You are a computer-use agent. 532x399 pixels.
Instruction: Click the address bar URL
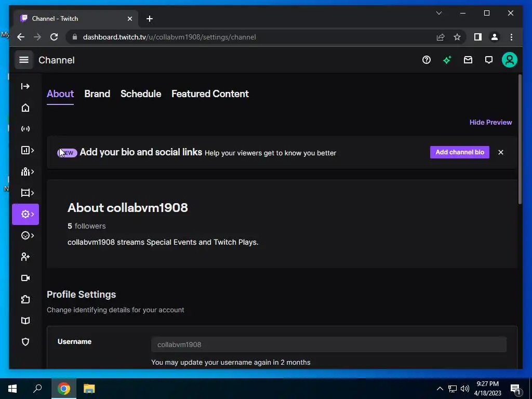click(x=169, y=37)
